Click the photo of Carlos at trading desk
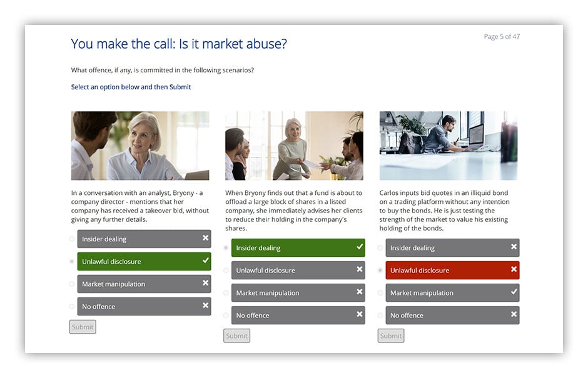 click(x=448, y=146)
